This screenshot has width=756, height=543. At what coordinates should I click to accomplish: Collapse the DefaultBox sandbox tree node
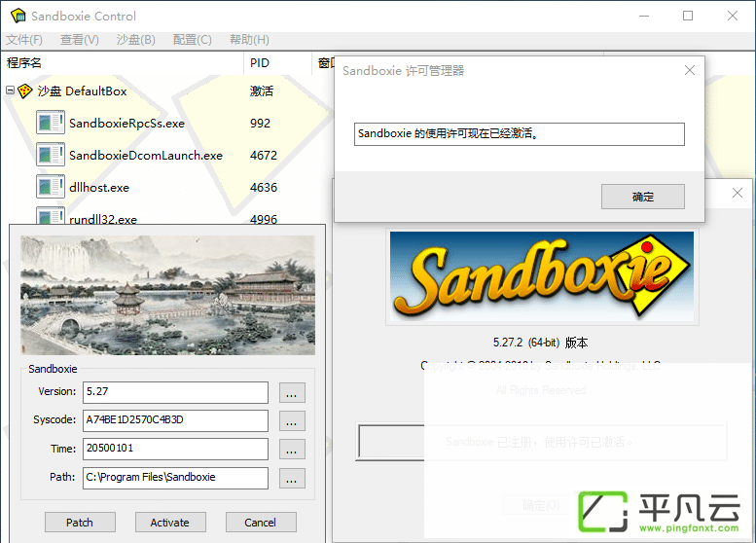pyautogui.click(x=10, y=90)
